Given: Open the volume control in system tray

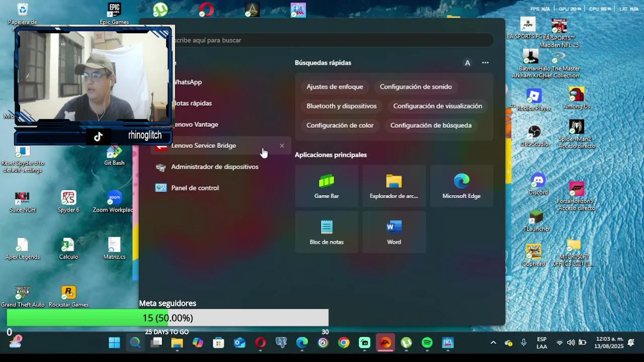Looking at the screenshot, I should [571, 343].
